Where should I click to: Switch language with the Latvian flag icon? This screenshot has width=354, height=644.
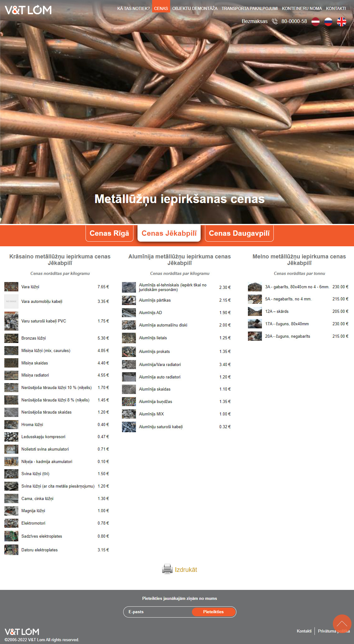[x=315, y=21]
